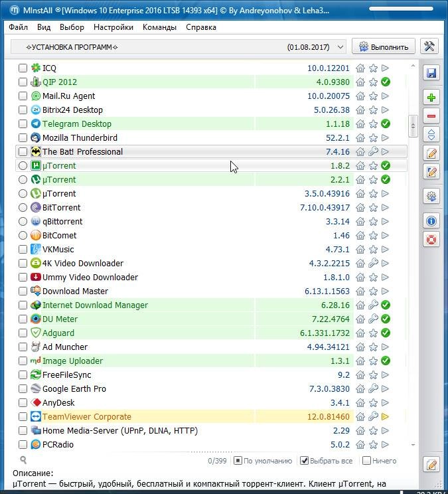Click the horizontal splitter dots below list
448x494 pixels.
211,452
